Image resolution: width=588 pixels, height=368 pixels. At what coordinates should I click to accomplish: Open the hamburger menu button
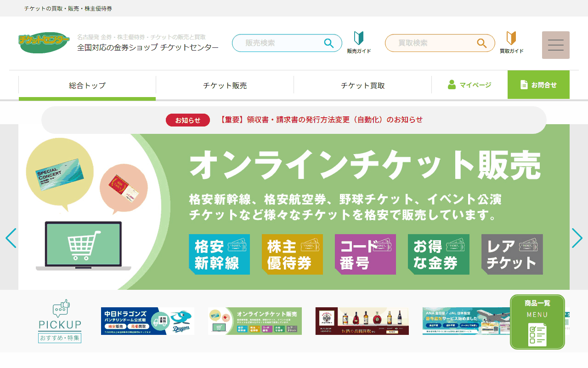[x=556, y=45]
